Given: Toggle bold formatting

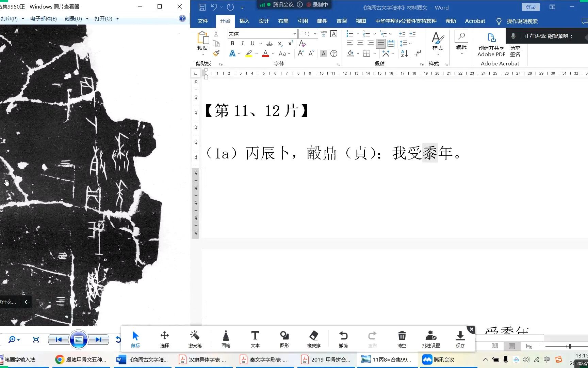Looking at the screenshot, I should (232, 44).
